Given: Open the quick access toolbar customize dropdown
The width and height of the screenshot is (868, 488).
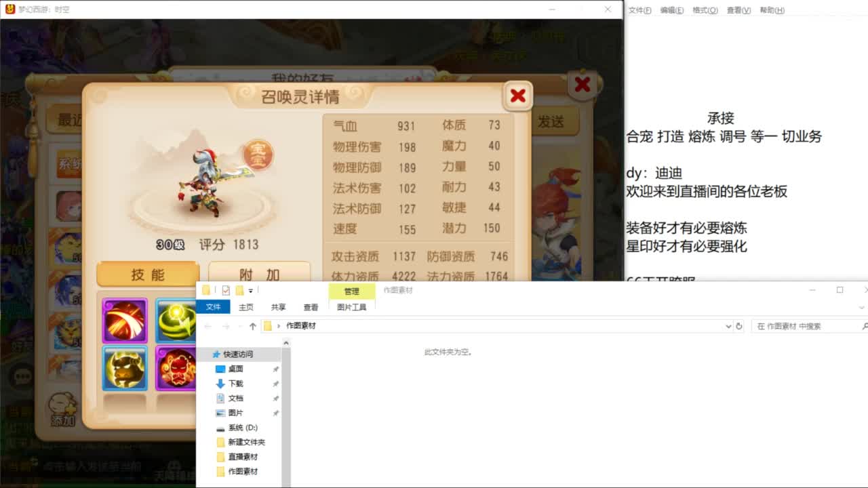Looking at the screenshot, I should [x=251, y=291].
